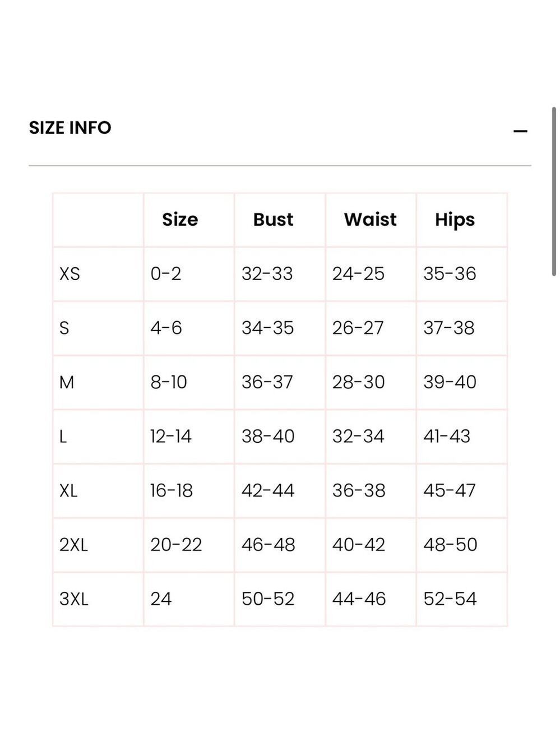Click the 45-47 hips cell
This screenshot has height=747, width=560.
coord(450,491)
